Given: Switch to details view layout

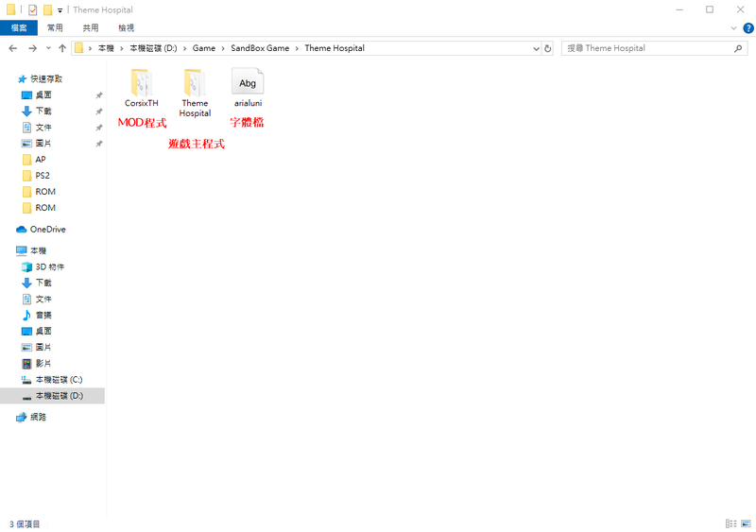Looking at the screenshot, I should click(x=730, y=523).
